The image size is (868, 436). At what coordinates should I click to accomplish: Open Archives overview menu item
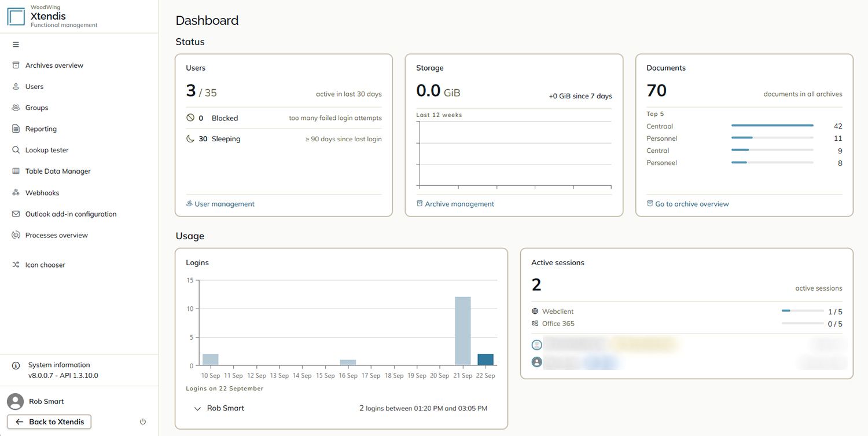point(54,65)
